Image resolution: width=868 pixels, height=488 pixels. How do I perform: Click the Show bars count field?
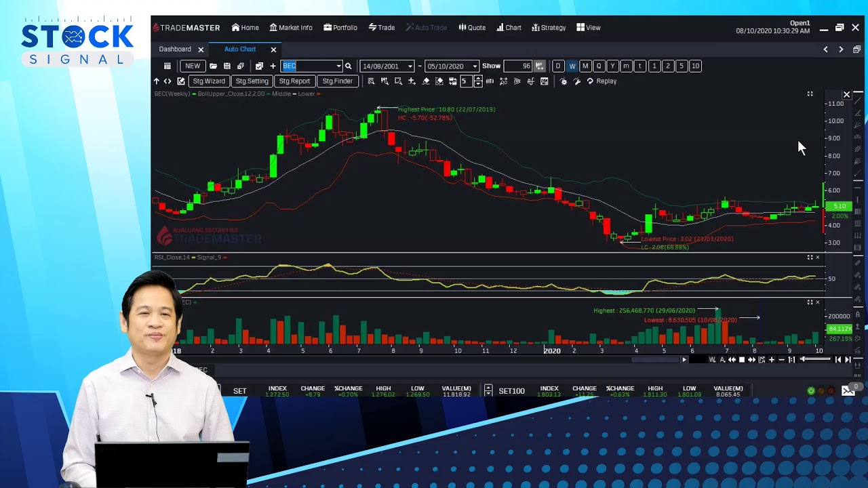tap(518, 66)
